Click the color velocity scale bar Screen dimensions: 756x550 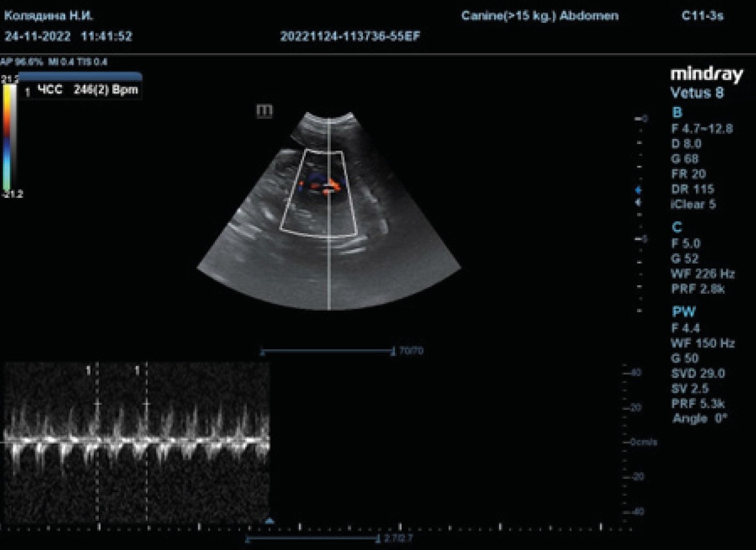pos(10,137)
